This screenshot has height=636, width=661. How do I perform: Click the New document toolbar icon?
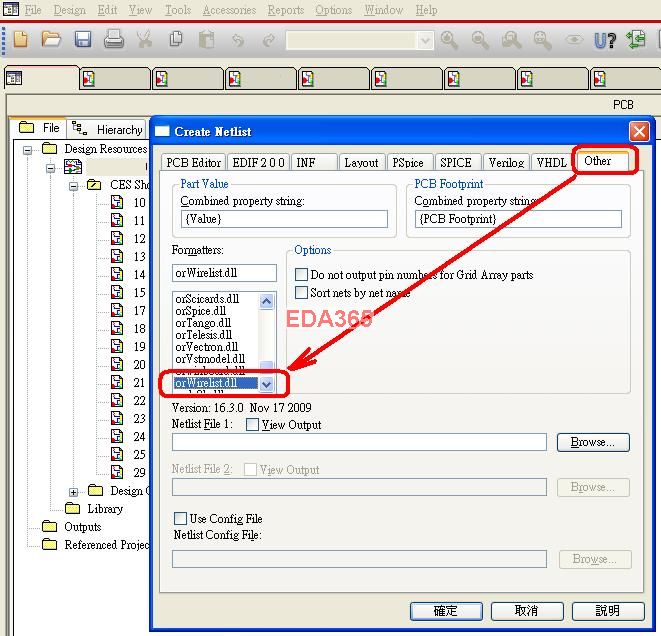point(20,40)
